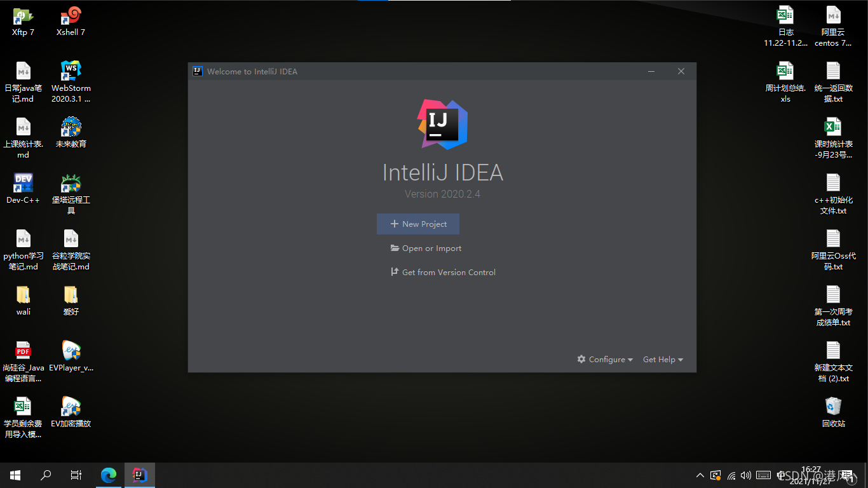Image resolution: width=868 pixels, height=488 pixels.
Task: Select the WebStorm 2020.3.1 desktop shortcut
Action: click(x=71, y=82)
